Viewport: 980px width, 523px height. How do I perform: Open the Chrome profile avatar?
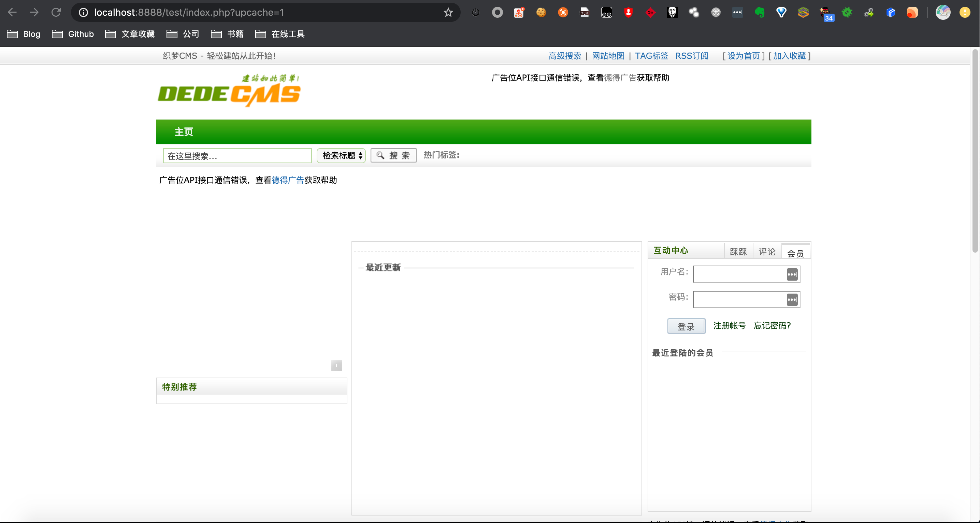pos(943,13)
